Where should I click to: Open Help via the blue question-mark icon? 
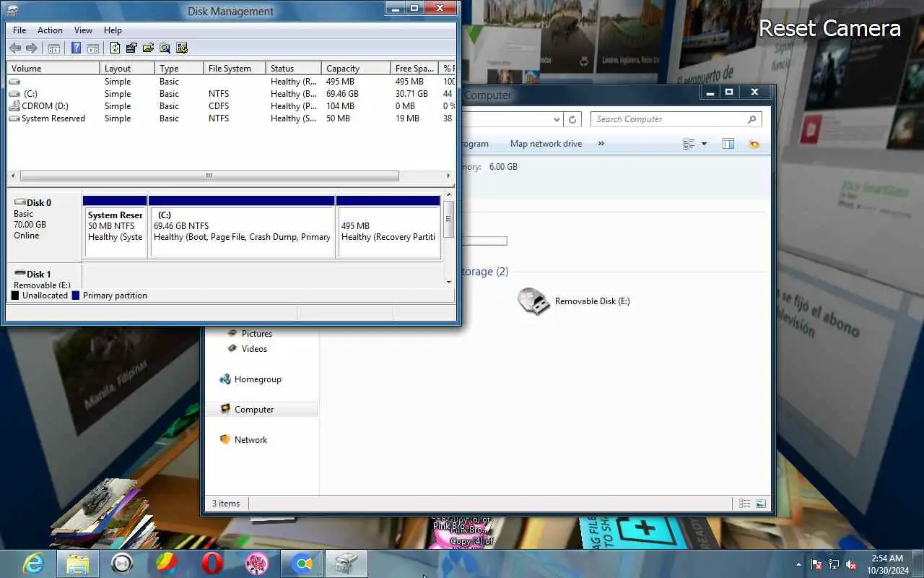(76, 48)
